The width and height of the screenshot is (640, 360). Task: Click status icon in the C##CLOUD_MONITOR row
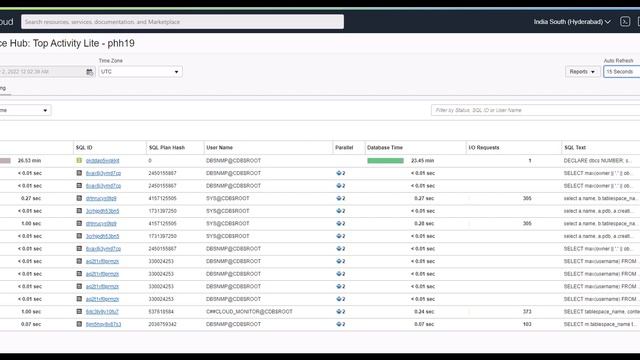tap(79, 311)
